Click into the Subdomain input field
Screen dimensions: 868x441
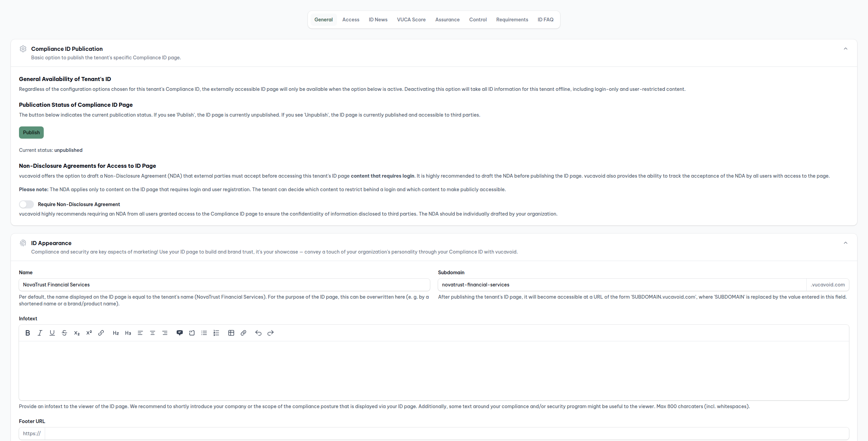(x=622, y=285)
